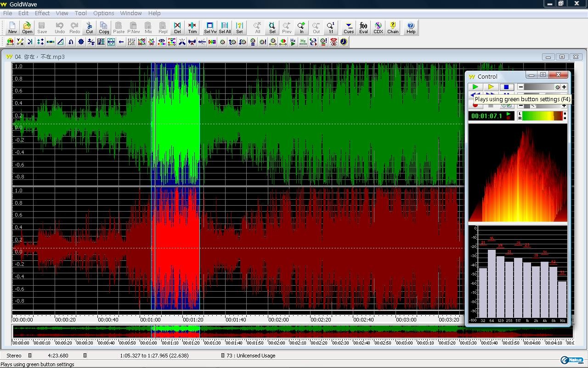
Task: Click the Open file toolbar button
Action: (27, 28)
